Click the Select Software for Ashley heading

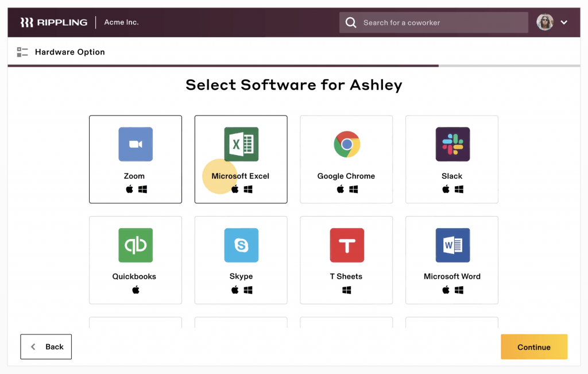click(294, 85)
